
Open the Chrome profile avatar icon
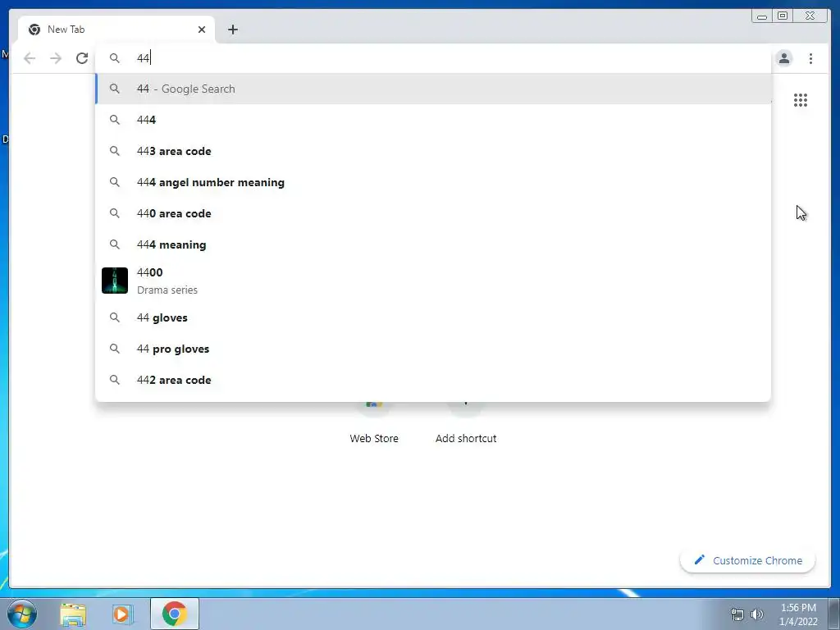[783, 58]
